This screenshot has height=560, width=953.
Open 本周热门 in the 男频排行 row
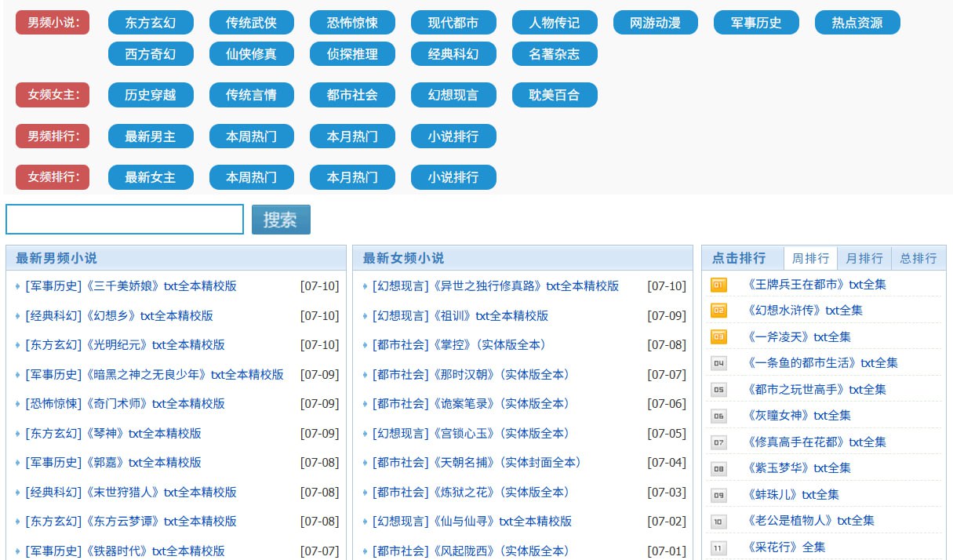252,136
